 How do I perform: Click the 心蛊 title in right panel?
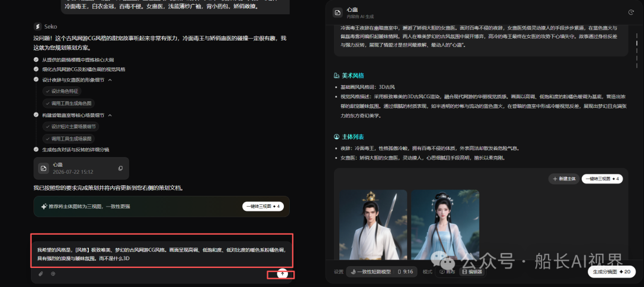pos(351,9)
